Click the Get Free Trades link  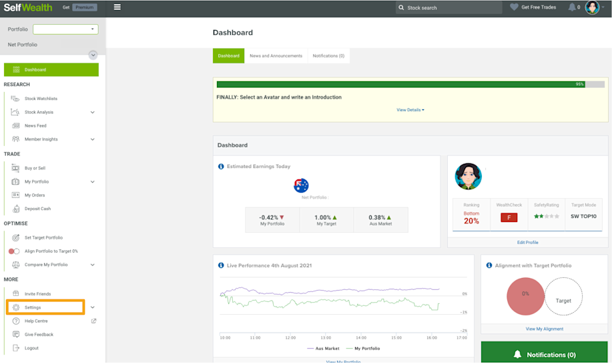(539, 7)
